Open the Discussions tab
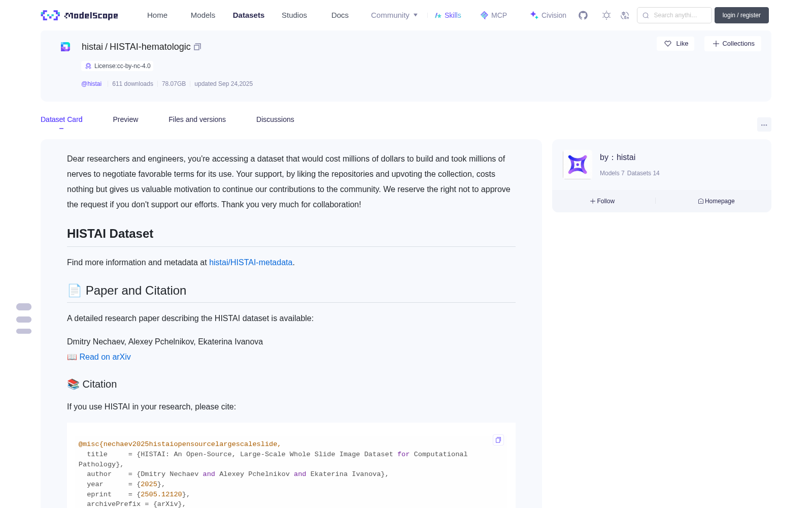 tap(275, 119)
